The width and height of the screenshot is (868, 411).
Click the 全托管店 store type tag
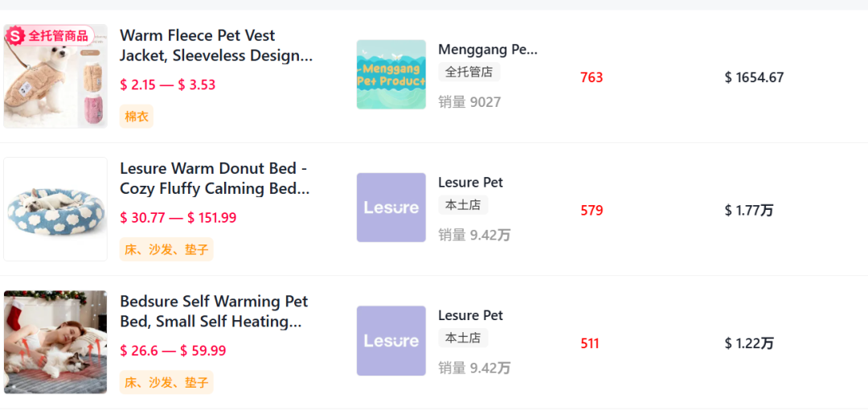pyautogui.click(x=469, y=72)
